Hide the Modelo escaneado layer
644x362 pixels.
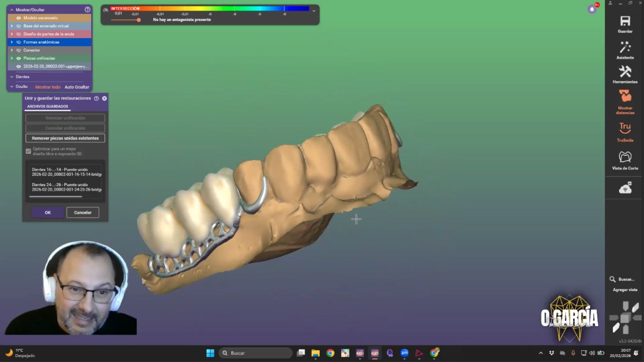coord(19,18)
